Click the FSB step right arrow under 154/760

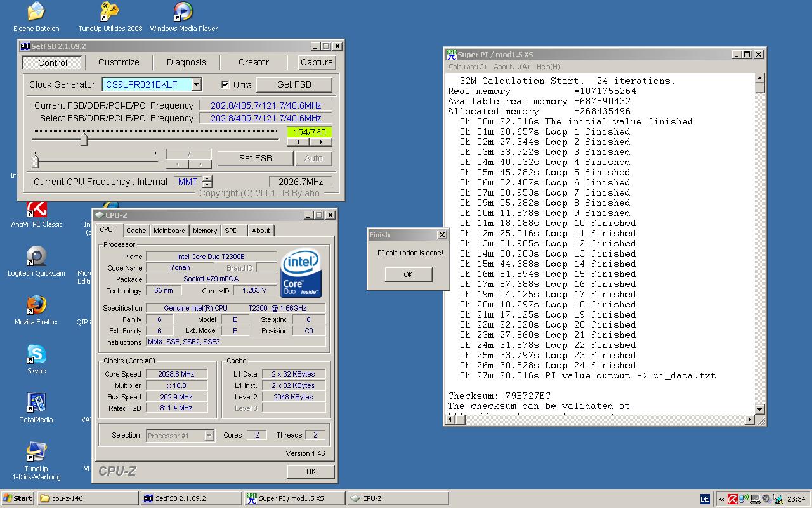(x=320, y=142)
